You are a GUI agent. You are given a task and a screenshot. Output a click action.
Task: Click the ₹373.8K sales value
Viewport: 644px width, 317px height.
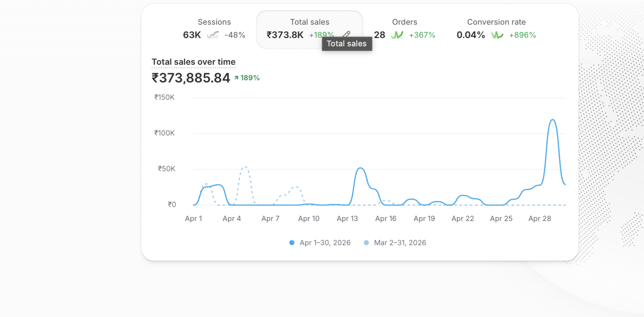point(285,35)
